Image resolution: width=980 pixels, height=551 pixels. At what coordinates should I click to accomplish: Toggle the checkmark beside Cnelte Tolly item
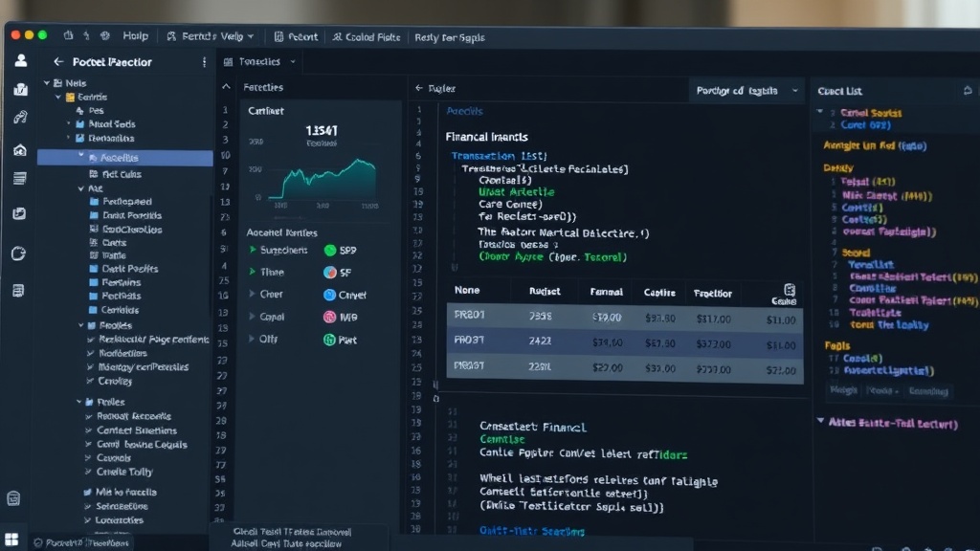tap(88, 472)
